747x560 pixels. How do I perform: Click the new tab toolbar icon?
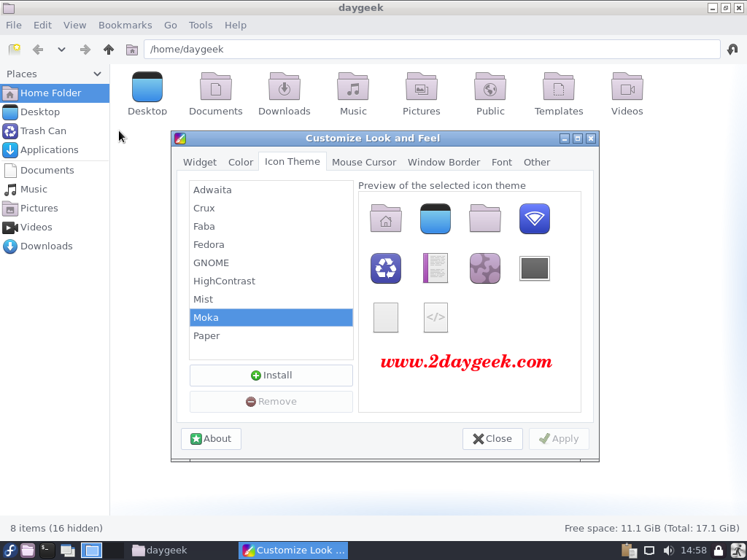click(15, 50)
